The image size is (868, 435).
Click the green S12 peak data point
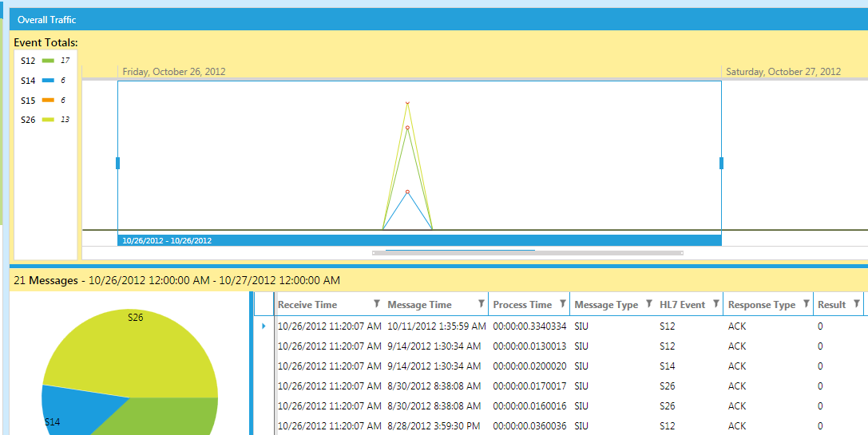point(407,127)
